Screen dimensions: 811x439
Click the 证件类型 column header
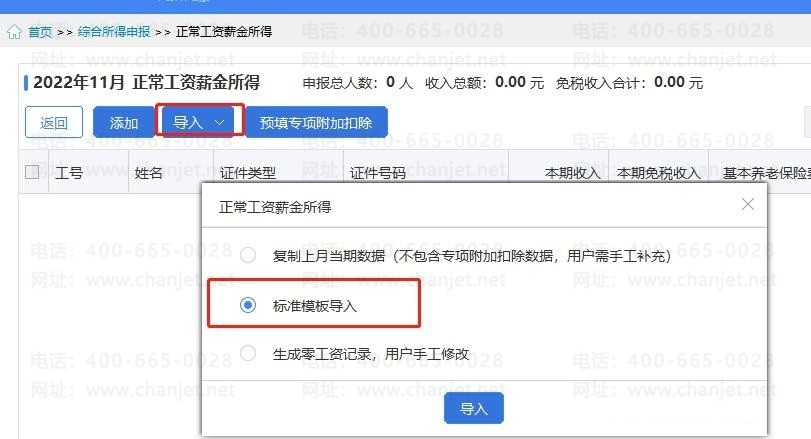point(247,173)
